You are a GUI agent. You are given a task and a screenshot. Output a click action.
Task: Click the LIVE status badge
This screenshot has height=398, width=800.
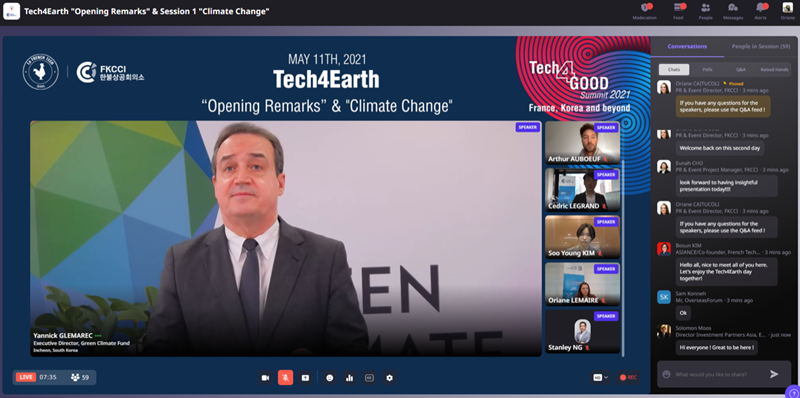pos(26,378)
